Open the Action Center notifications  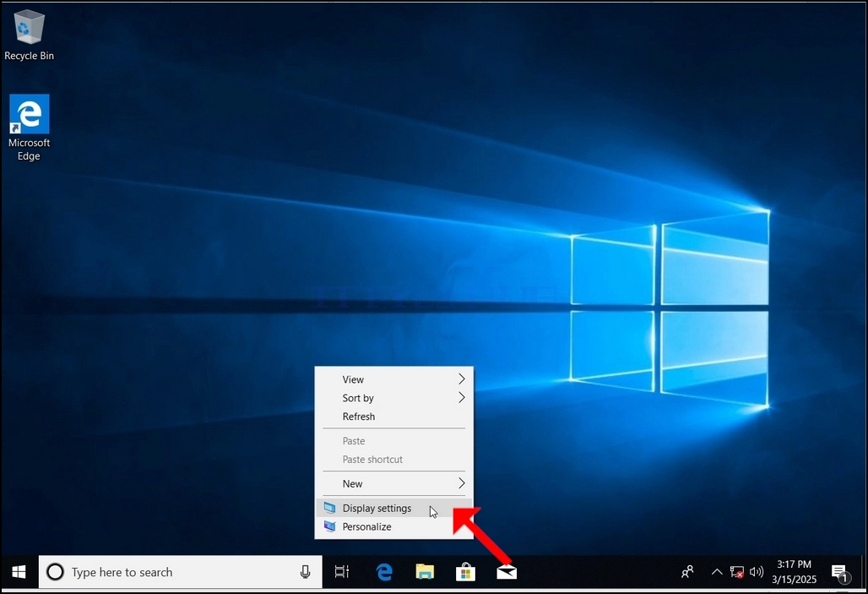[840, 573]
